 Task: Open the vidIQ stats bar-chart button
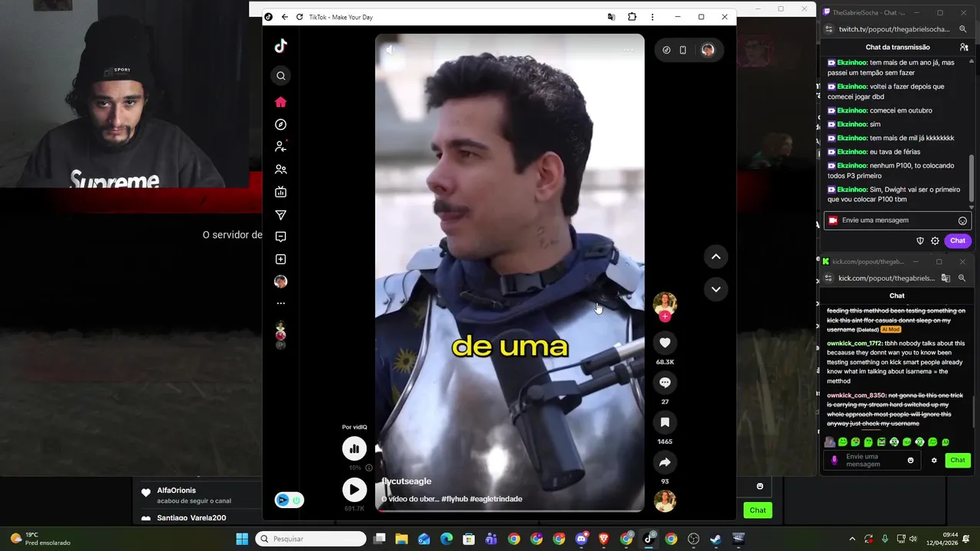pyautogui.click(x=354, y=448)
